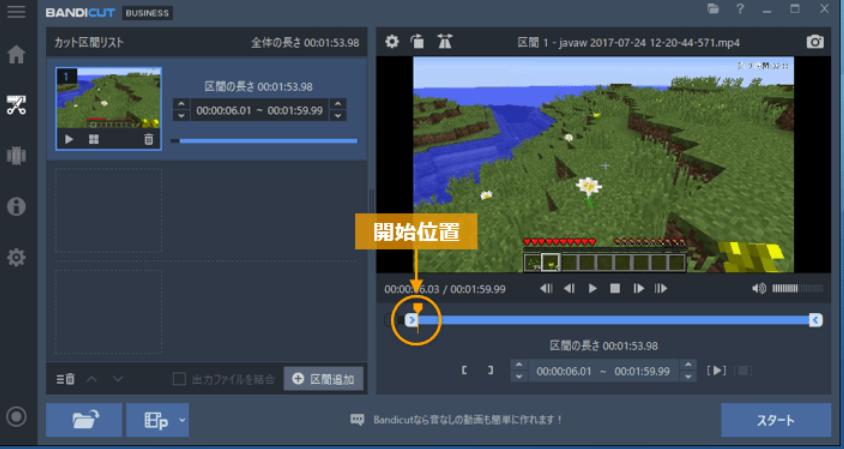
Task: Increase end time in segment list
Action: [x=338, y=104]
